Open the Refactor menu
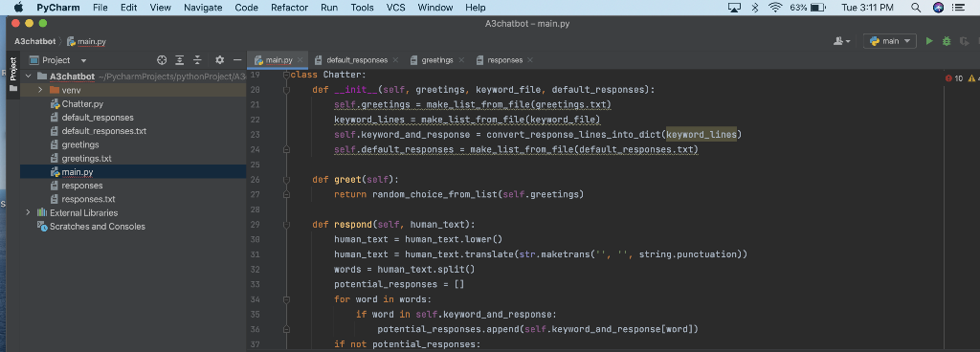The image size is (980, 352). click(x=289, y=8)
